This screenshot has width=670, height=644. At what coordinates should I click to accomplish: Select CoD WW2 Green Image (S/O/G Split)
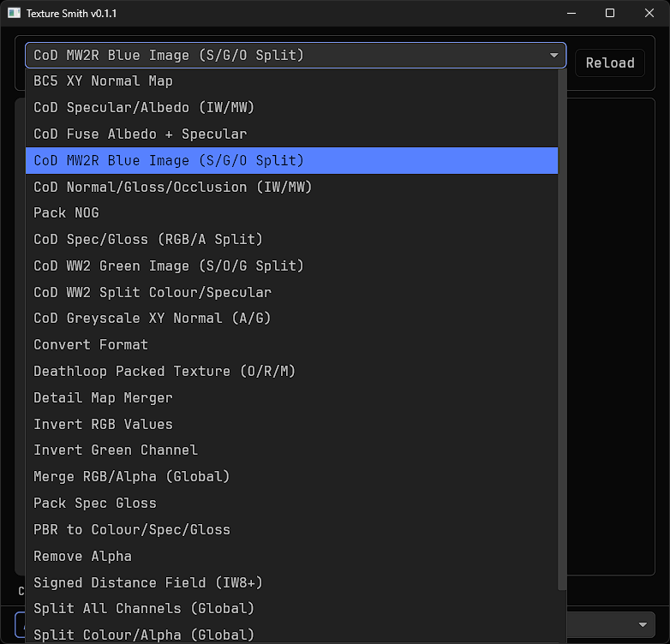(x=292, y=266)
